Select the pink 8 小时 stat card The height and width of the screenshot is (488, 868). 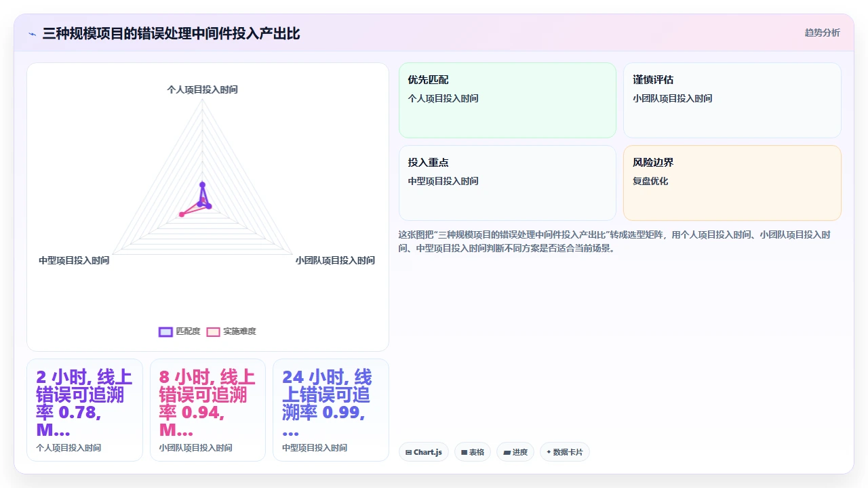point(208,410)
